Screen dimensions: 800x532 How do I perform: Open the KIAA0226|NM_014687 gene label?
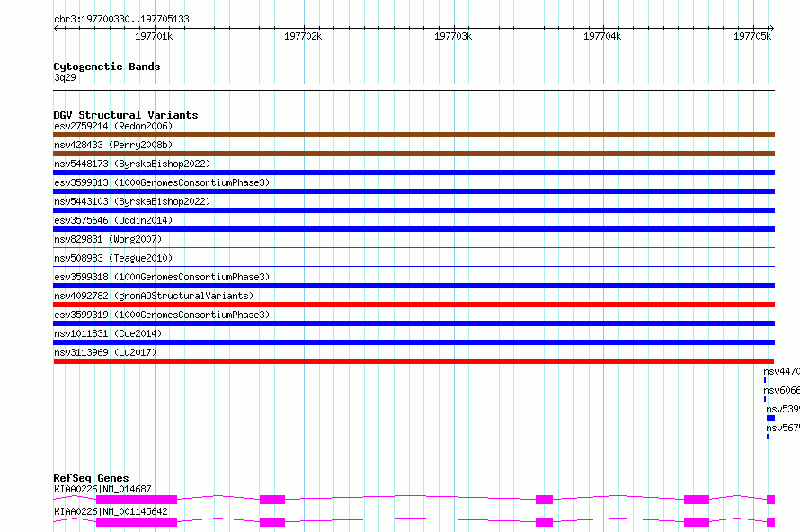click(x=102, y=489)
